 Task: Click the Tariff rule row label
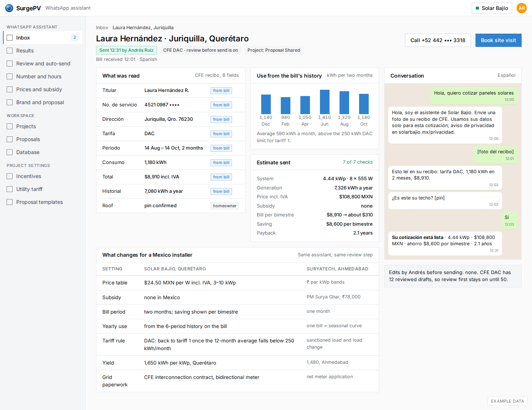pyautogui.click(x=113, y=341)
